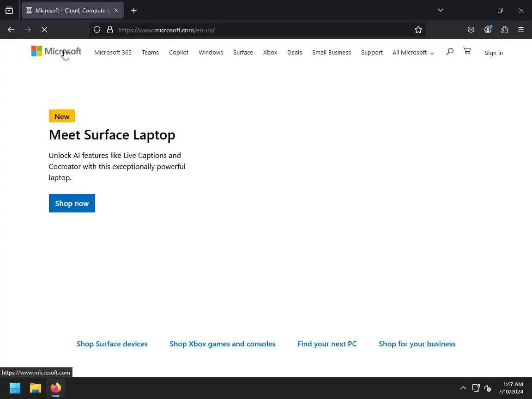Viewport: 532px width, 399px height.
Task: Go to Teams in navigation
Action: tap(150, 53)
